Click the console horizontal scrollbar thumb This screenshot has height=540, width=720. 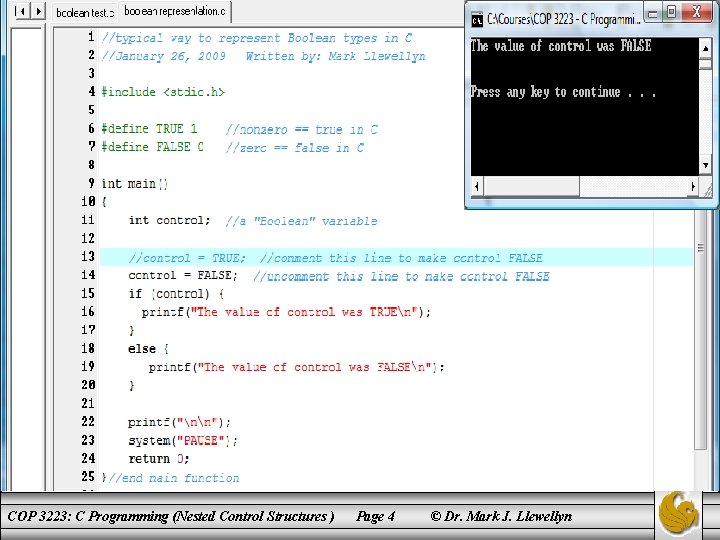tap(531, 186)
